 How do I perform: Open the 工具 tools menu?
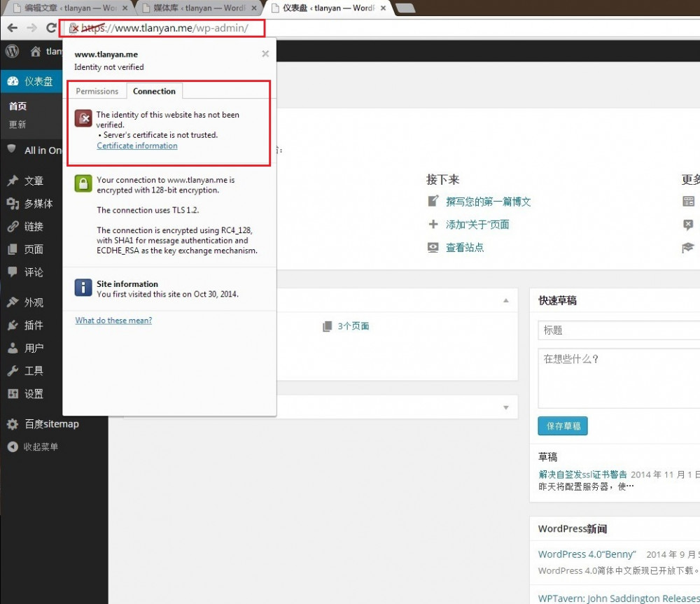pyautogui.click(x=34, y=370)
